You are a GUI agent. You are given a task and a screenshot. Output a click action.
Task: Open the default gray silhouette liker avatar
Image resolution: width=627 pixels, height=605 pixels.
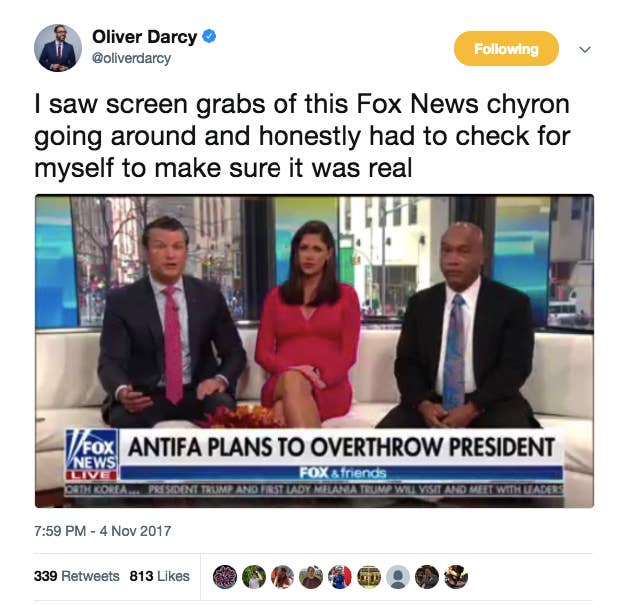(x=398, y=577)
